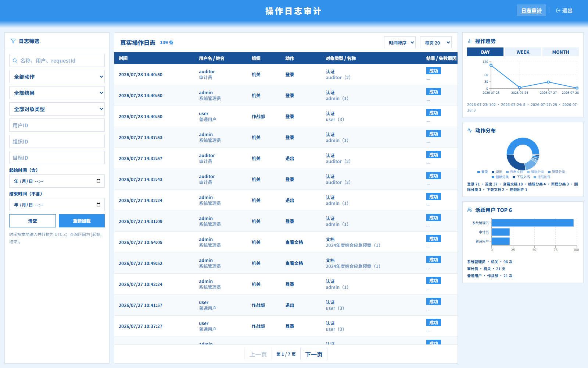Open the calendar picker for 起始时间

point(98,181)
